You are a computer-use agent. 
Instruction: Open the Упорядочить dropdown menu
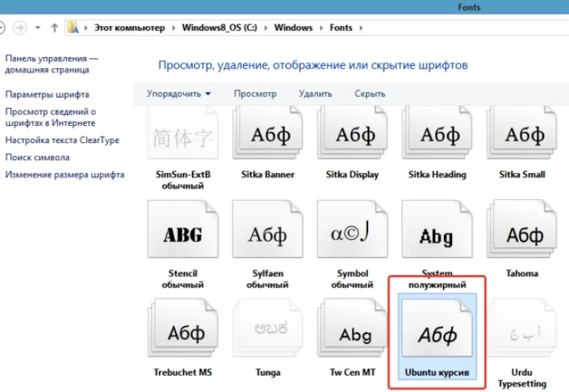(179, 93)
